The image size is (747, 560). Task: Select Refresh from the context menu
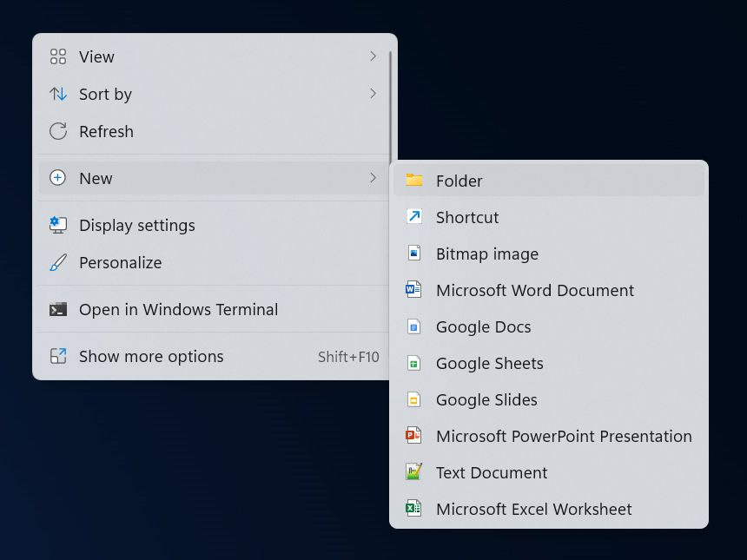coord(214,131)
